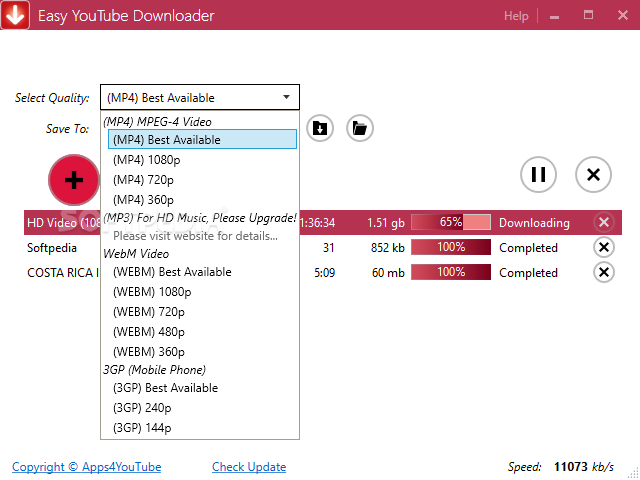The height and width of the screenshot is (480, 640).
Task: Select the HD Video download row title
Action: pos(64,223)
